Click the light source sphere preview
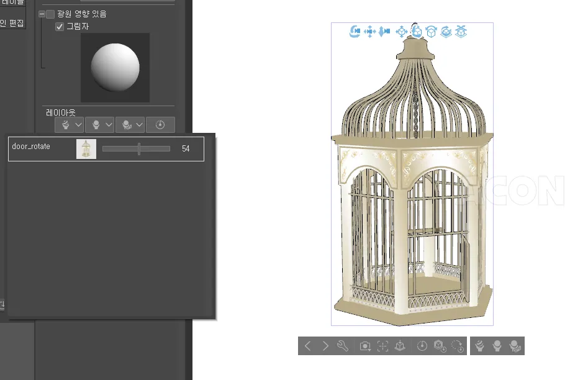588x380 pixels. coord(115,68)
